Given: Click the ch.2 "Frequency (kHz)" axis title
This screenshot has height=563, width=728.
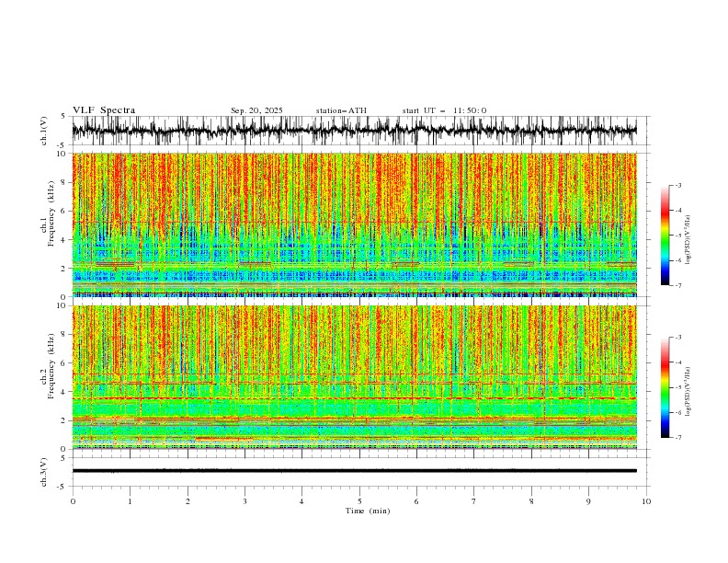Looking at the screenshot, I should 51,364.
